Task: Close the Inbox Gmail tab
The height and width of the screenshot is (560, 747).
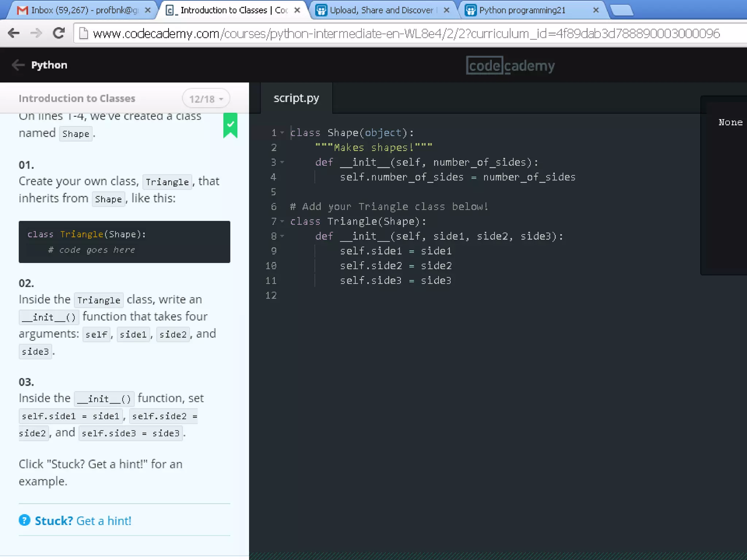Action: point(148,10)
